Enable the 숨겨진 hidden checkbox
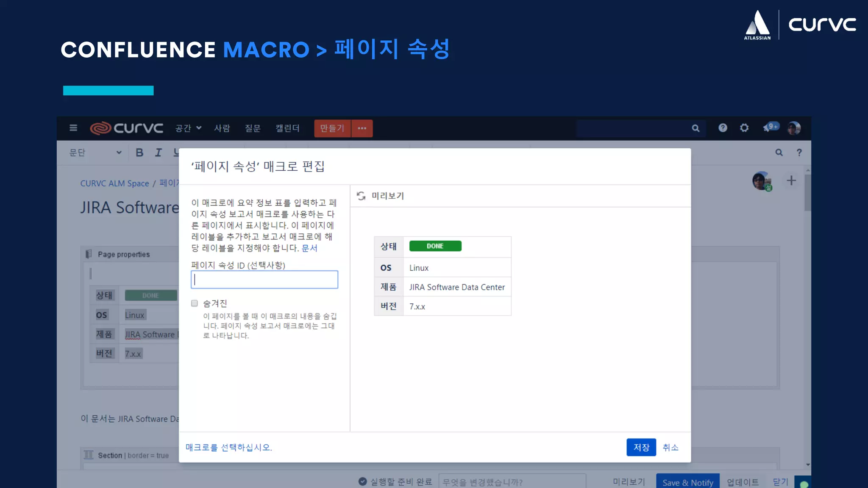Viewport: 868px width, 488px height. tap(195, 303)
